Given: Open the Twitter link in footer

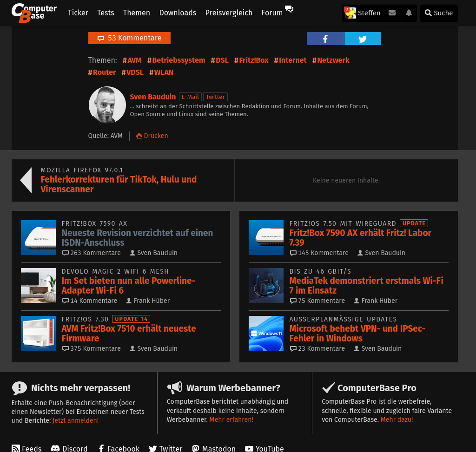Looking at the screenshot, I should pyautogui.click(x=165, y=448).
